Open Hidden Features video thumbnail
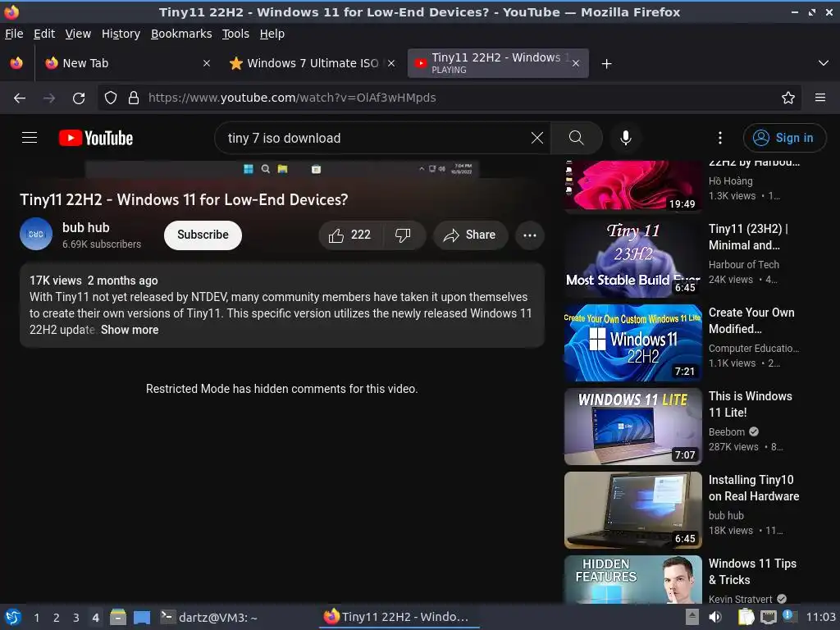Image resolution: width=840 pixels, height=630 pixels. click(x=632, y=579)
